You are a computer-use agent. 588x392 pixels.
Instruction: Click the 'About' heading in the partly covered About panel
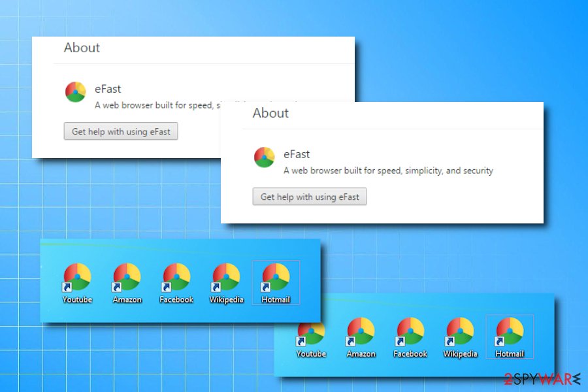click(82, 48)
